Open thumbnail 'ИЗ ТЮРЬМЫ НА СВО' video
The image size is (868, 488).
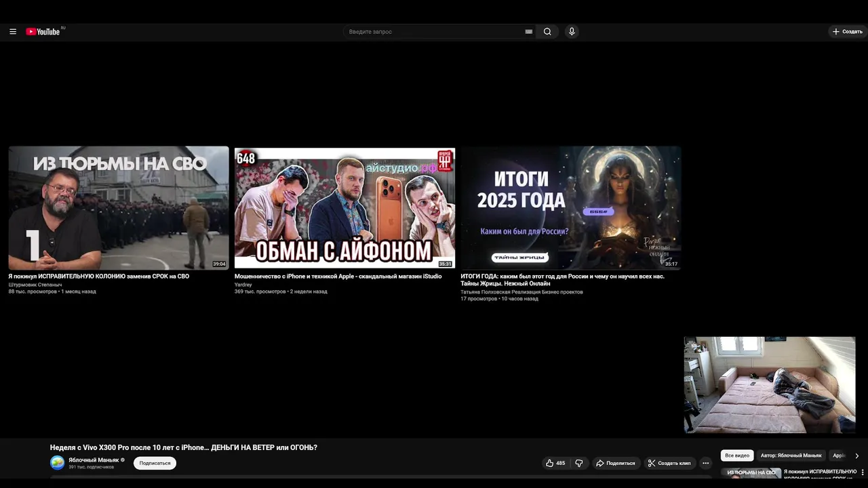click(119, 208)
